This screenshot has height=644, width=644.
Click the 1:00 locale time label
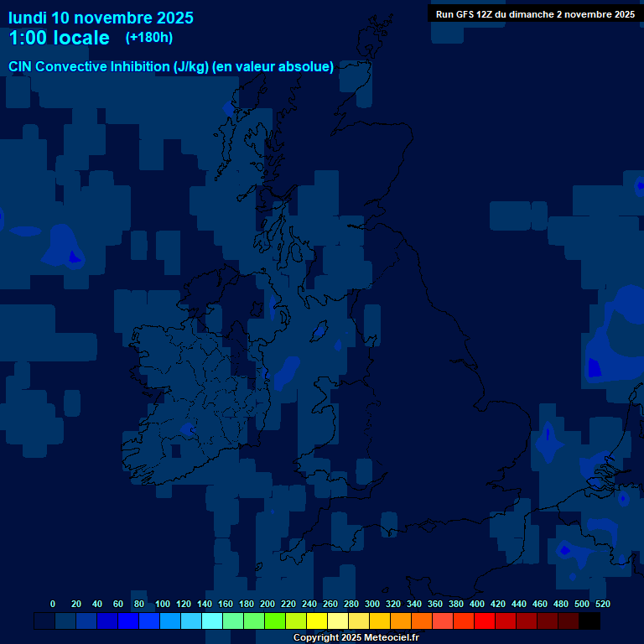59,39
